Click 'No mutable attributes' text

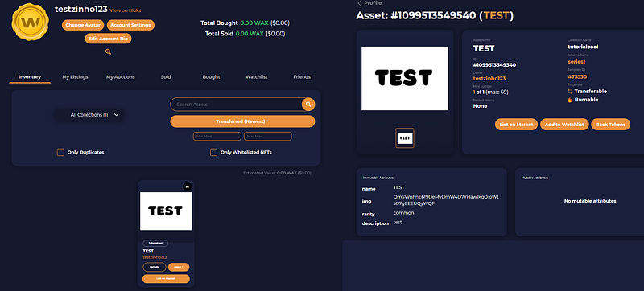590,201
